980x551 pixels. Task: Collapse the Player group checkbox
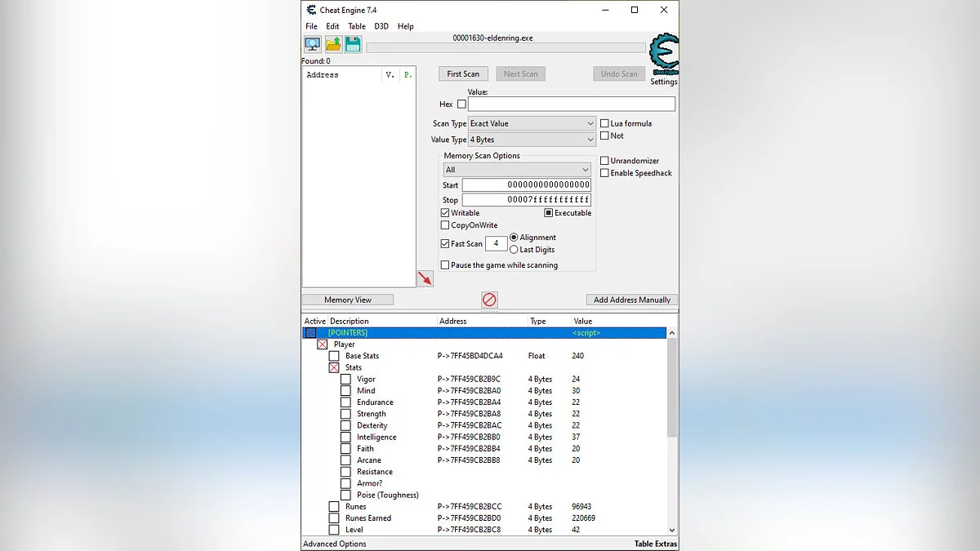(x=323, y=344)
